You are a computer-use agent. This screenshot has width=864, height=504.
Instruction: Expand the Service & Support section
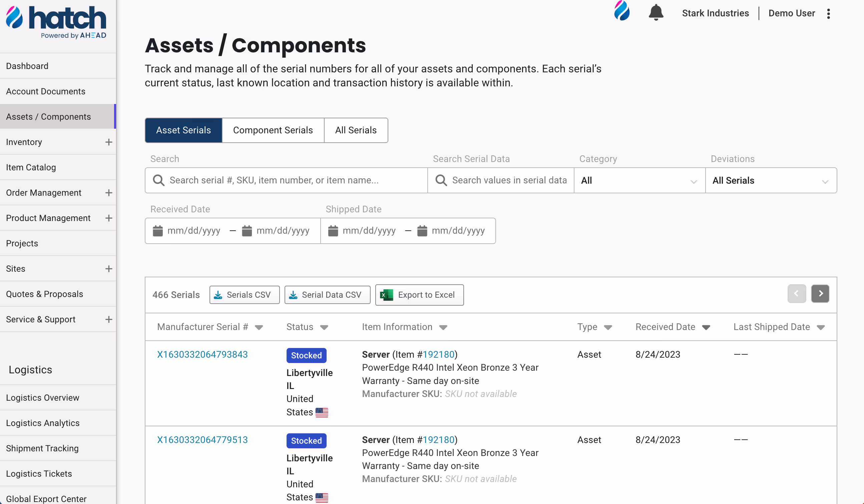pyautogui.click(x=109, y=320)
